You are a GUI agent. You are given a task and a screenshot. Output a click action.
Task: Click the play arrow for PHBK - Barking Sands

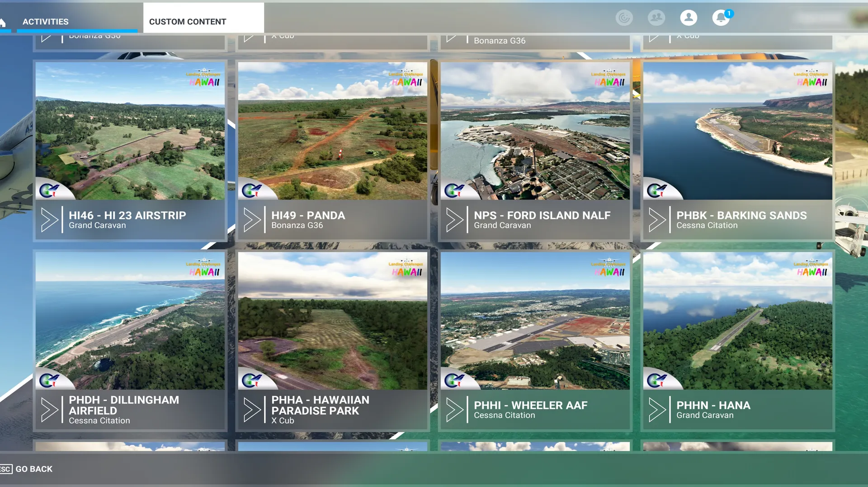click(x=656, y=220)
